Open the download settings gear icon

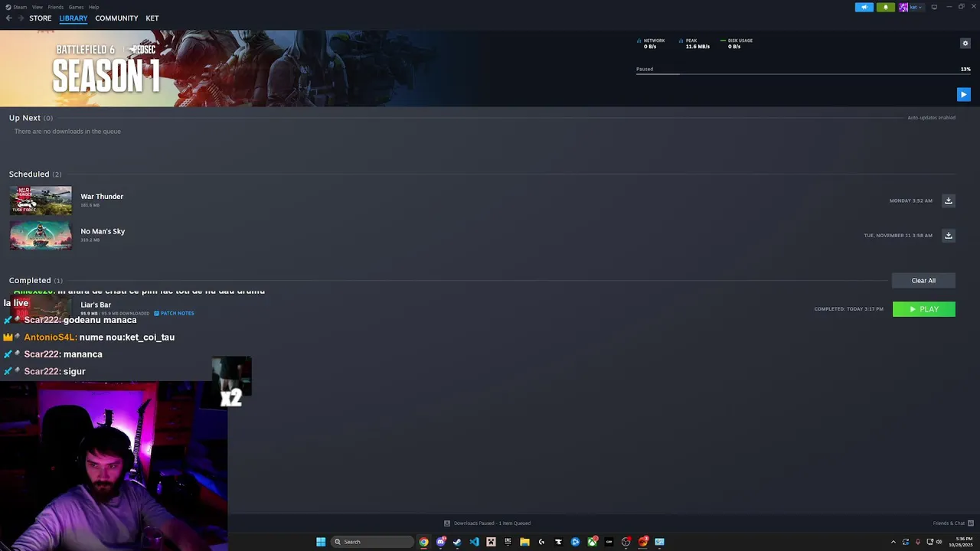pyautogui.click(x=965, y=44)
